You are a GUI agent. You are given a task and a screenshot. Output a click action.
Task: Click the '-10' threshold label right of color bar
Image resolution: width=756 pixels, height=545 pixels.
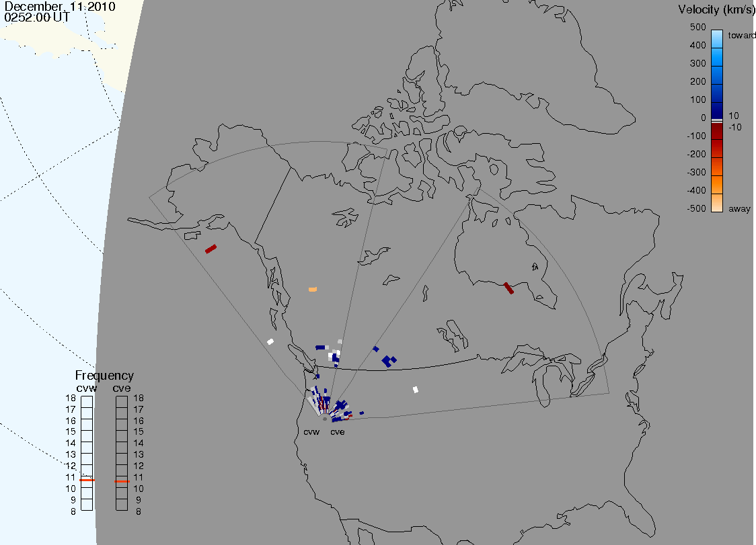tap(734, 127)
